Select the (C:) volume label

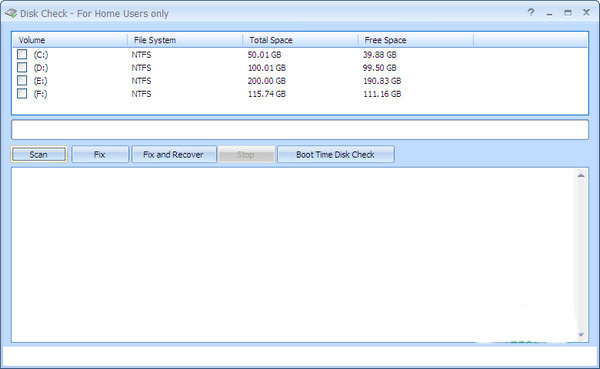coord(41,55)
